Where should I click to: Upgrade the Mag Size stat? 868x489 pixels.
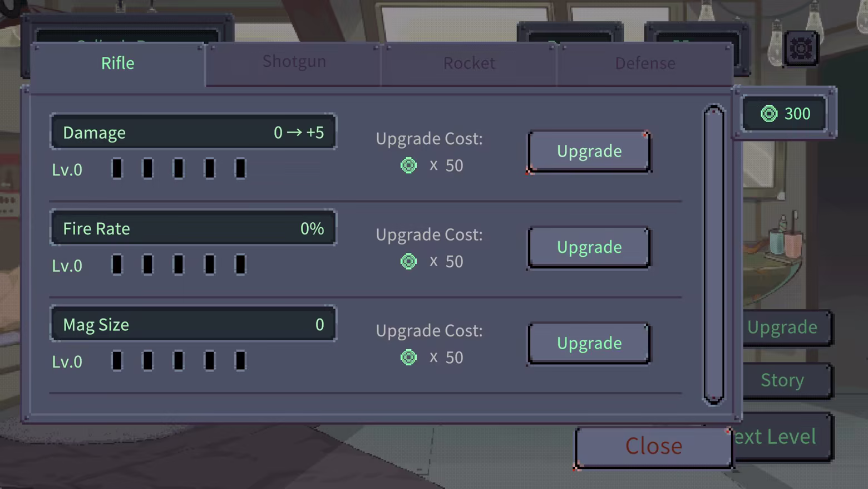coord(589,343)
